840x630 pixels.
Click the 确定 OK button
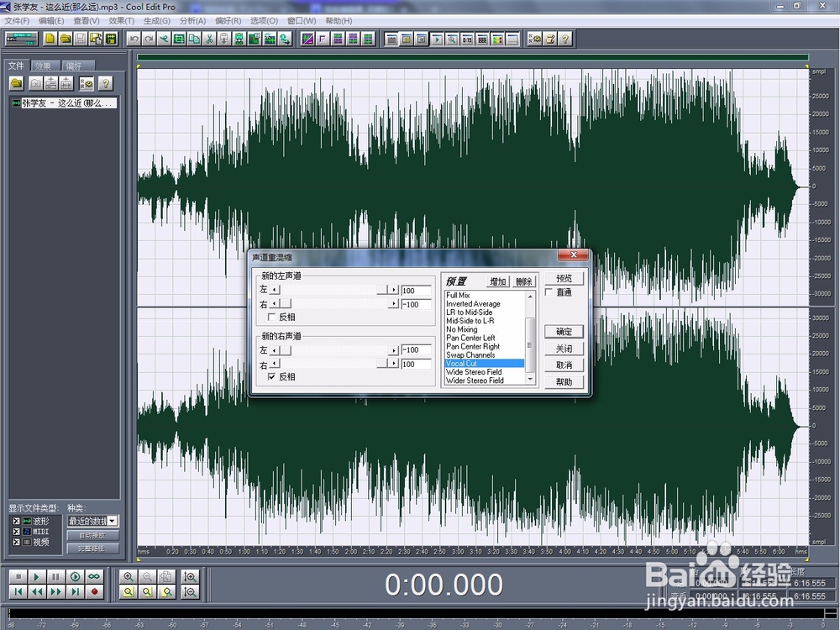pyautogui.click(x=564, y=332)
